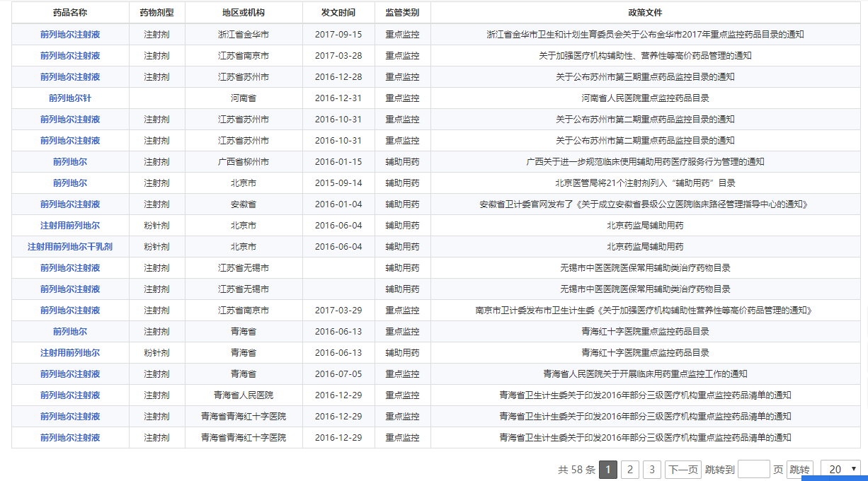Open the 注射用前列地尔干乳剂 drug link
This screenshot has width=868, height=481.
point(70,247)
